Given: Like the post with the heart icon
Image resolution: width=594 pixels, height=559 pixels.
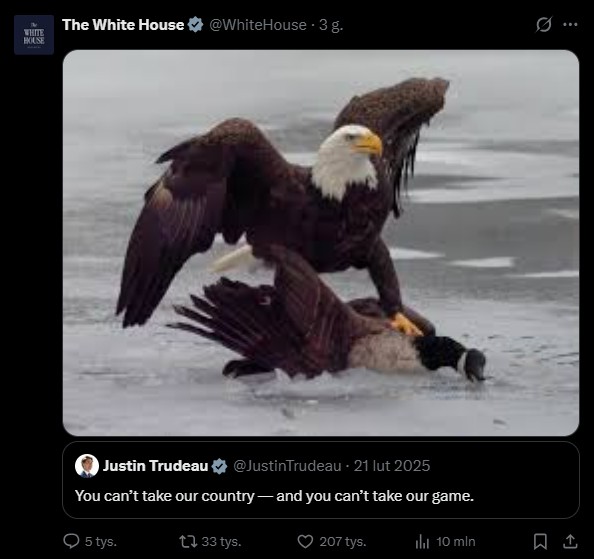Looking at the screenshot, I should click(305, 542).
